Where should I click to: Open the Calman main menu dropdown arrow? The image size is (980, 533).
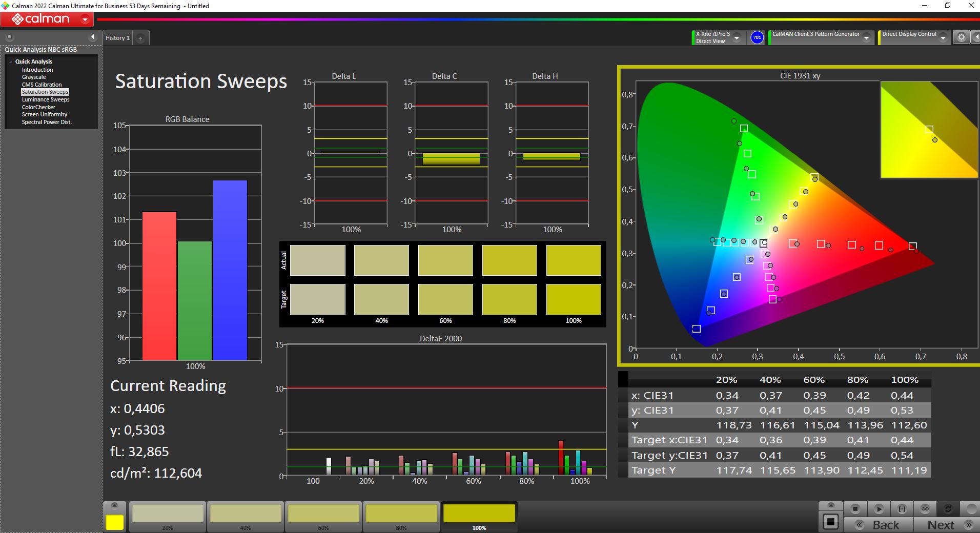(x=85, y=19)
